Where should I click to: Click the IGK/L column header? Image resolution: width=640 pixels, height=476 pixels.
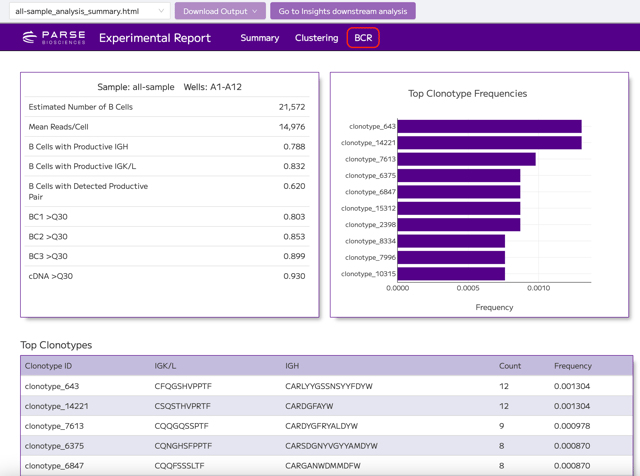coord(165,366)
